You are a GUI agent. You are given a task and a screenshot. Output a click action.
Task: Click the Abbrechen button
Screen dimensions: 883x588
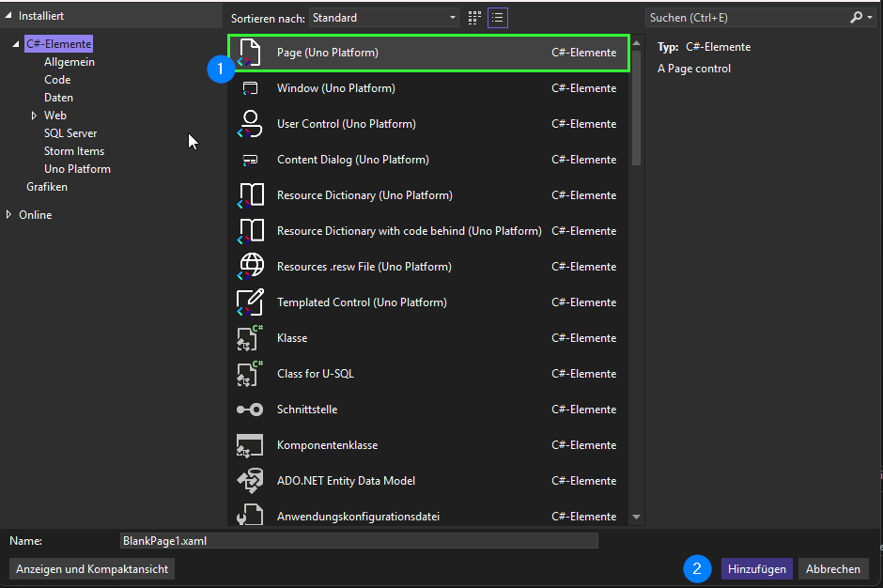coord(832,569)
